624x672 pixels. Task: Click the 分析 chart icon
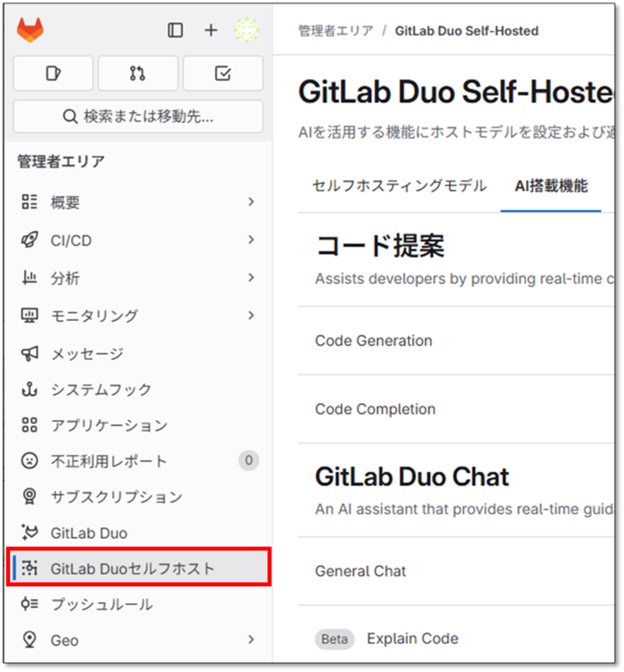point(29,278)
